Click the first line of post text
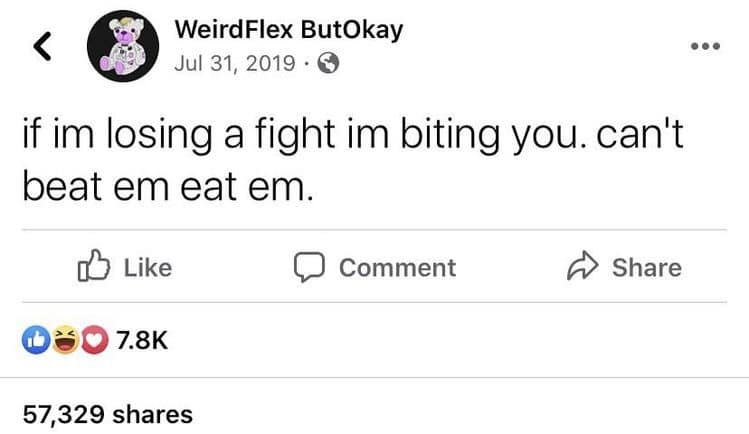The width and height of the screenshot is (749, 434). tap(351, 138)
